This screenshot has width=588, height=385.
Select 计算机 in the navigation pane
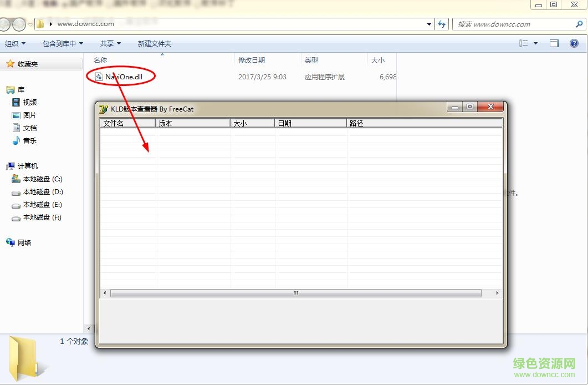click(x=27, y=166)
